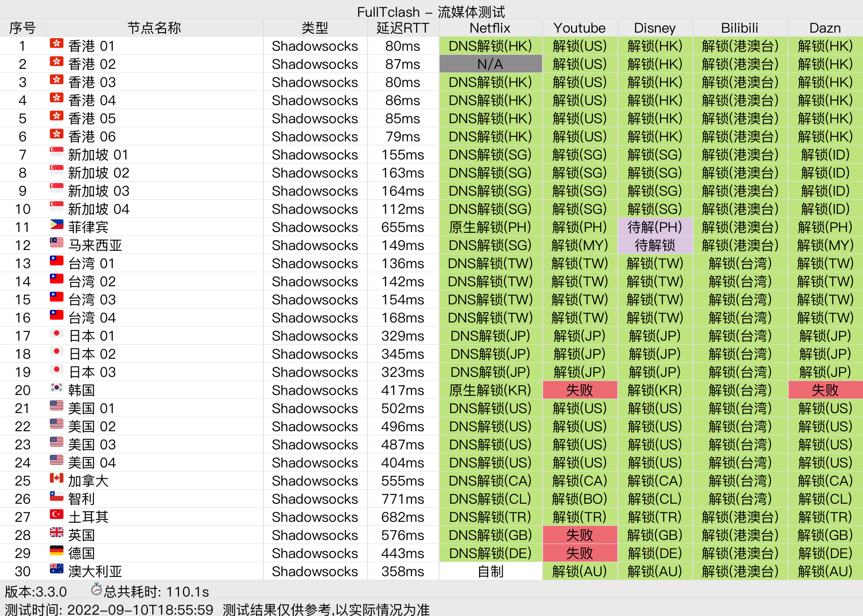Click the gray N/A Netflix cell for 香港 02
Viewport: 863px width, 616px height.
(x=490, y=64)
